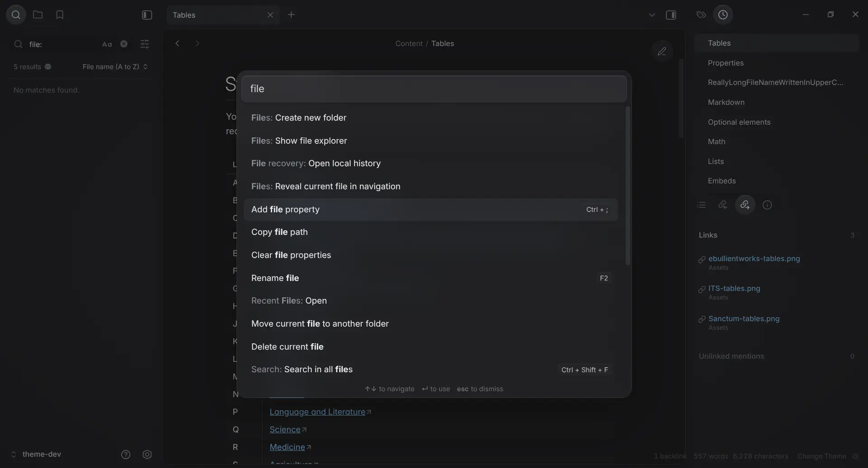Open Sanctum-tables.png link
Screen dimensions: 868x468
point(744,319)
